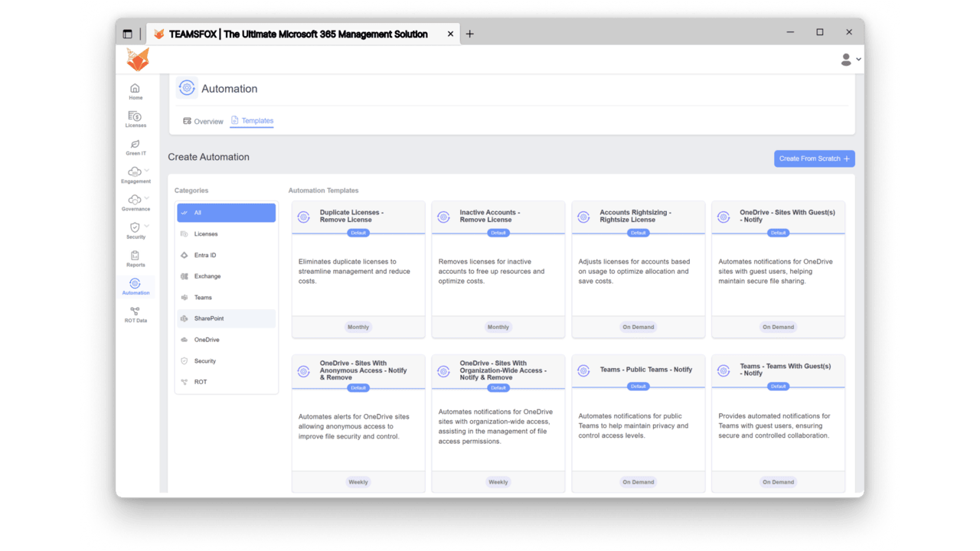The width and height of the screenshot is (980, 551).
Task: Click Default badge on Duplicate Licenses card
Action: coord(358,233)
